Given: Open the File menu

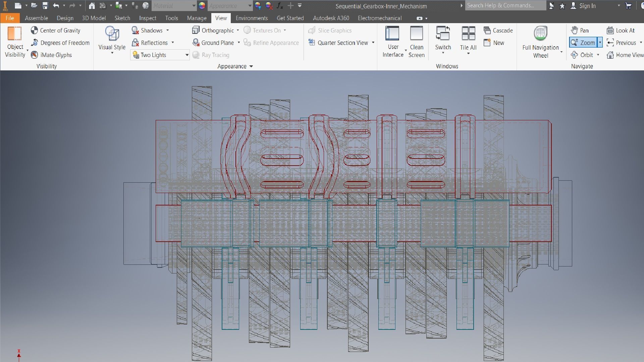Looking at the screenshot, I should 10,18.
